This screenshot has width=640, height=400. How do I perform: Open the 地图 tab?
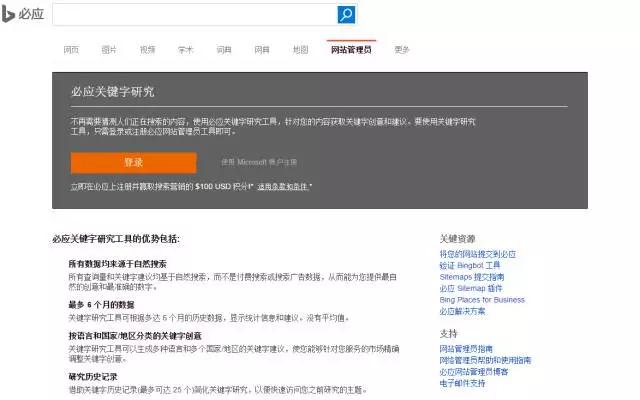pyautogui.click(x=300, y=50)
